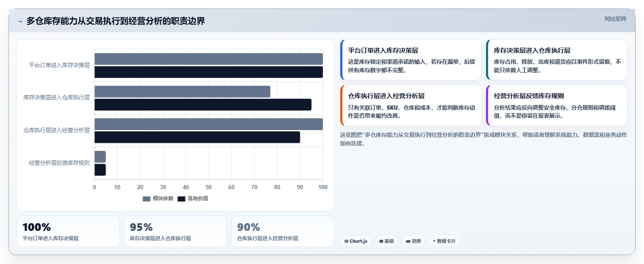Click the 表格 tag chip
The height and width of the screenshot is (264, 644).
[x=387, y=241]
